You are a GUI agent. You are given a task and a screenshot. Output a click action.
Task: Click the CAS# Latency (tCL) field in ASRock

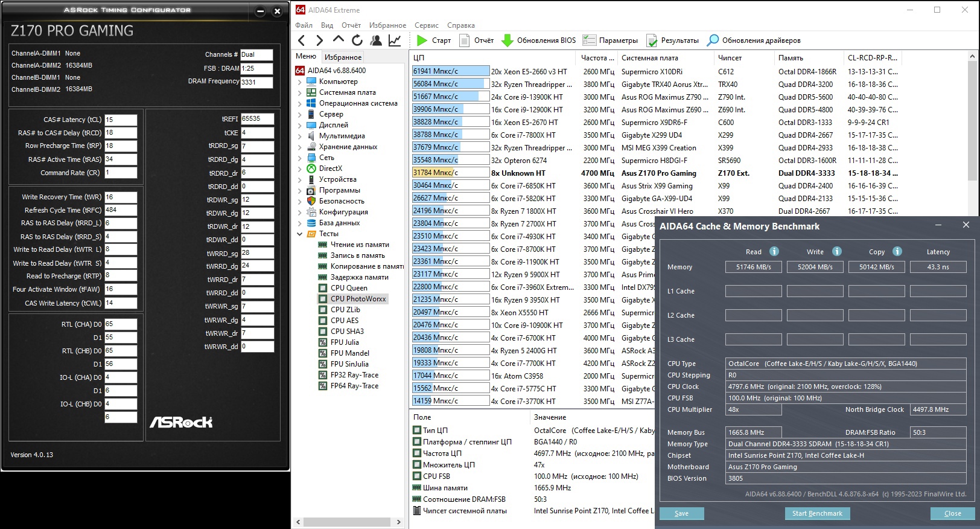point(121,120)
